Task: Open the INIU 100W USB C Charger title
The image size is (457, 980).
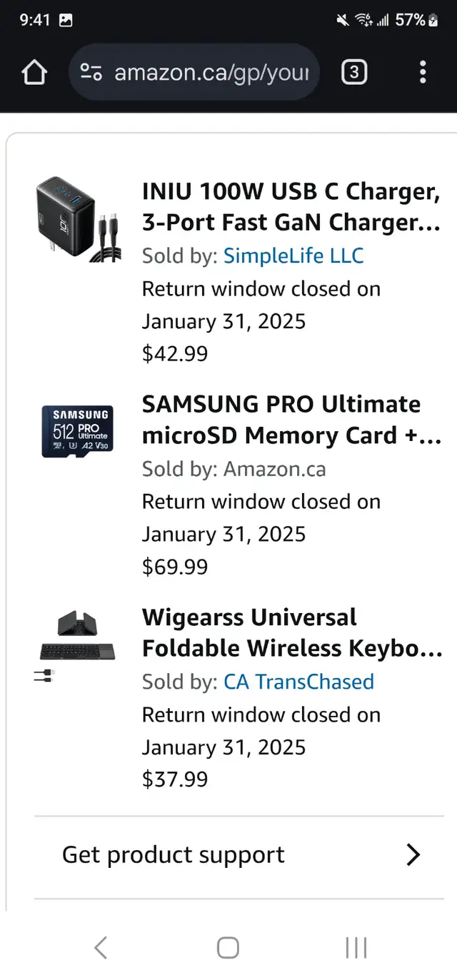Action: (291, 207)
